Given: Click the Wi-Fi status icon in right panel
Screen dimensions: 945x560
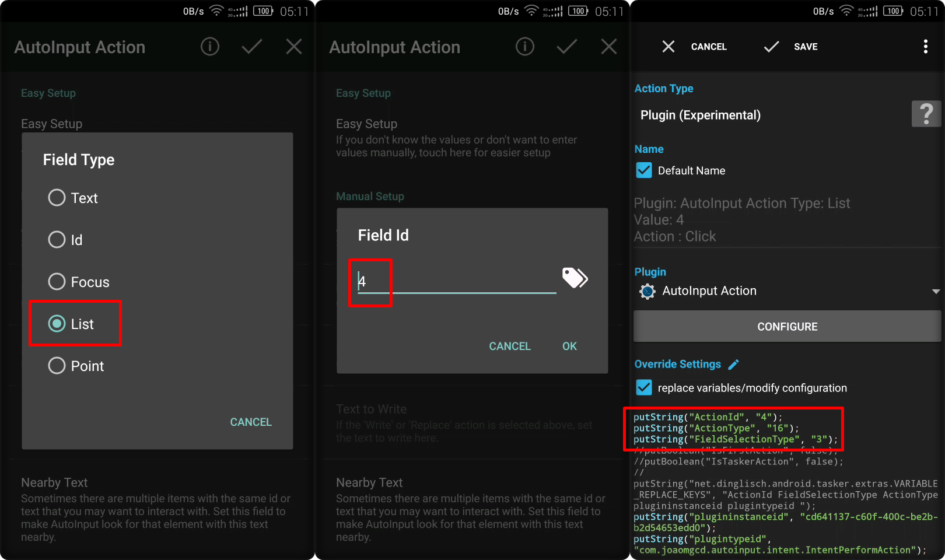Looking at the screenshot, I should coord(846,11).
